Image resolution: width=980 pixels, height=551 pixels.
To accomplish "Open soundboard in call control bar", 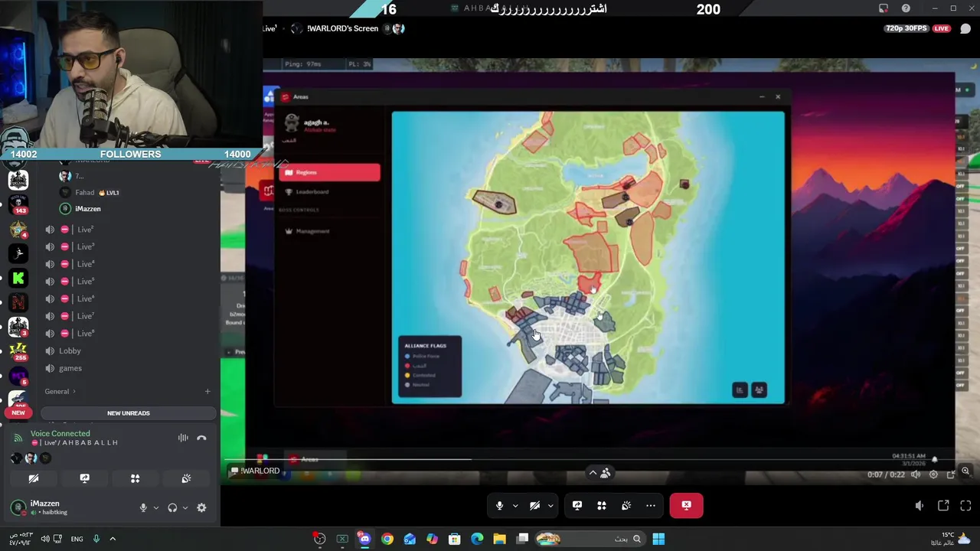I will [x=626, y=505].
